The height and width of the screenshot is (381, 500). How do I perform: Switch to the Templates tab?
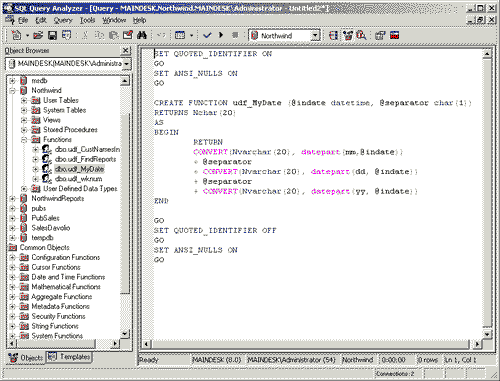pos(69,357)
